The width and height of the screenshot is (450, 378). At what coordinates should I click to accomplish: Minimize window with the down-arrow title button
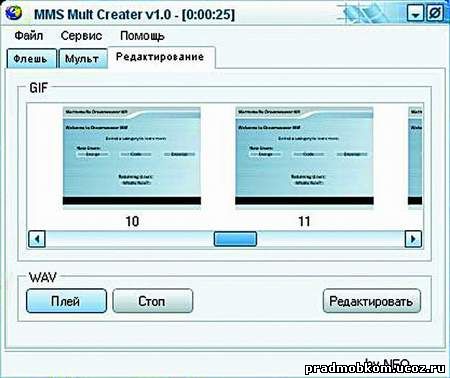tap(415, 14)
